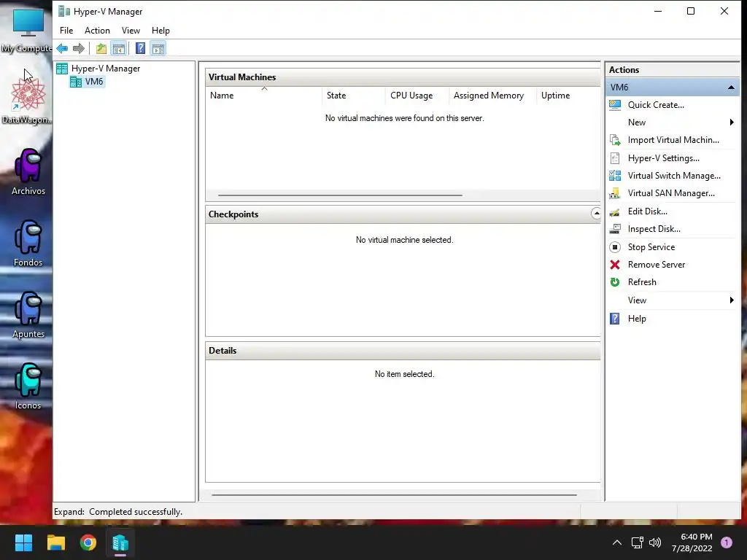747x560 pixels.
Task: Click the Edit Disk icon
Action: click(x=615, y=211)
